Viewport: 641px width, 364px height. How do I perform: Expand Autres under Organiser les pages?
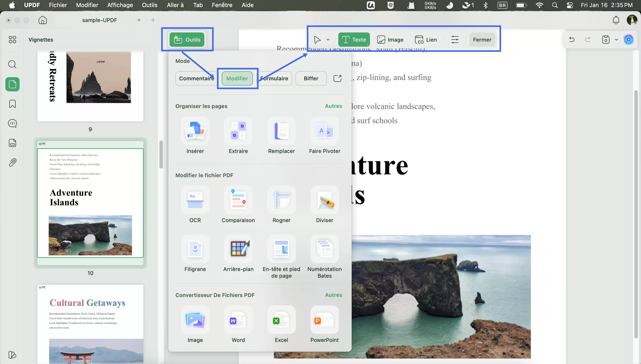pos(333,106)
